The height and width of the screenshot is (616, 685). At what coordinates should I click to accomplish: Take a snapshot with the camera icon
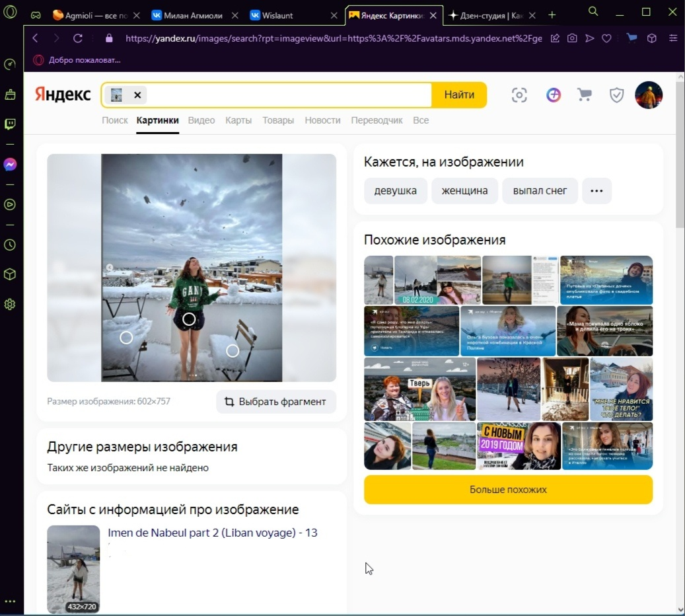(x=572, y=38)
